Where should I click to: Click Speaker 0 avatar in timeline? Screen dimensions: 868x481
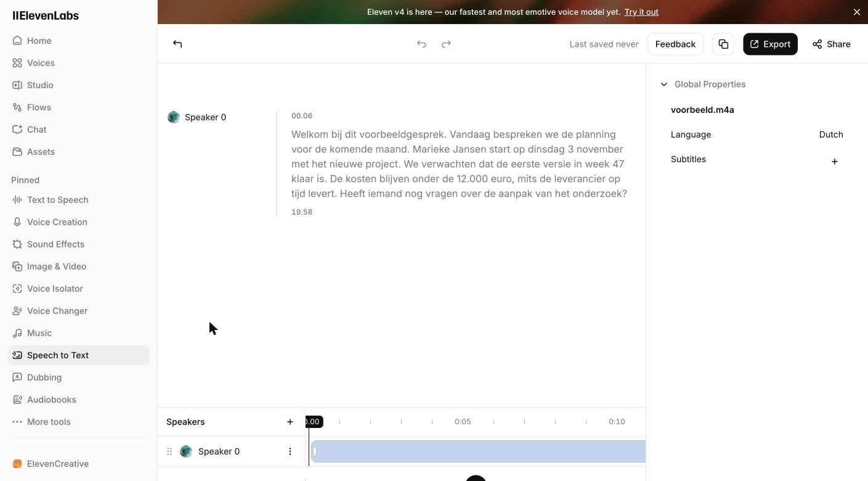click(186, 451)
